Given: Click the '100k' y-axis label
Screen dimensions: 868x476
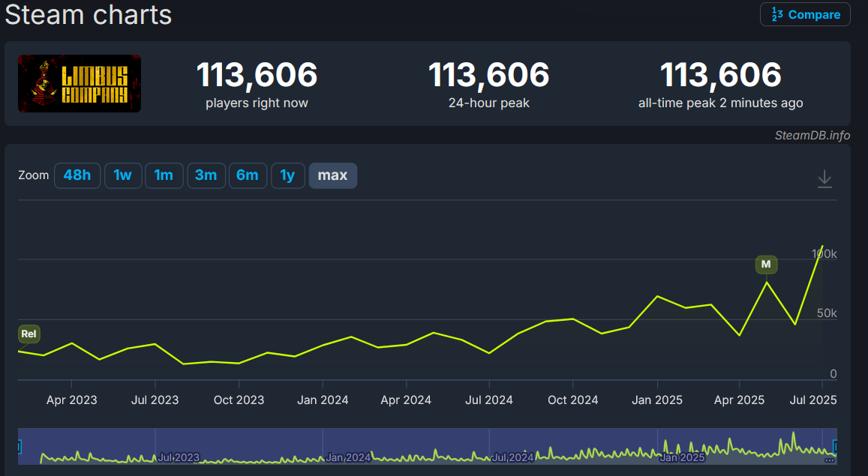Looking at the screenshot, I should coord(824,254).
